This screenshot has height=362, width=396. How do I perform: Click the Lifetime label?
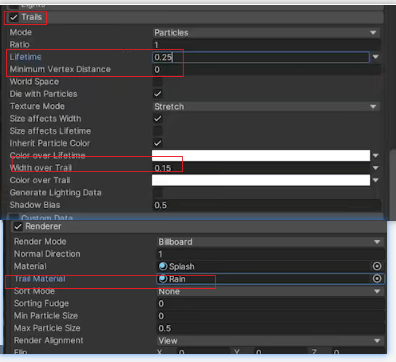tap(25, 57)
